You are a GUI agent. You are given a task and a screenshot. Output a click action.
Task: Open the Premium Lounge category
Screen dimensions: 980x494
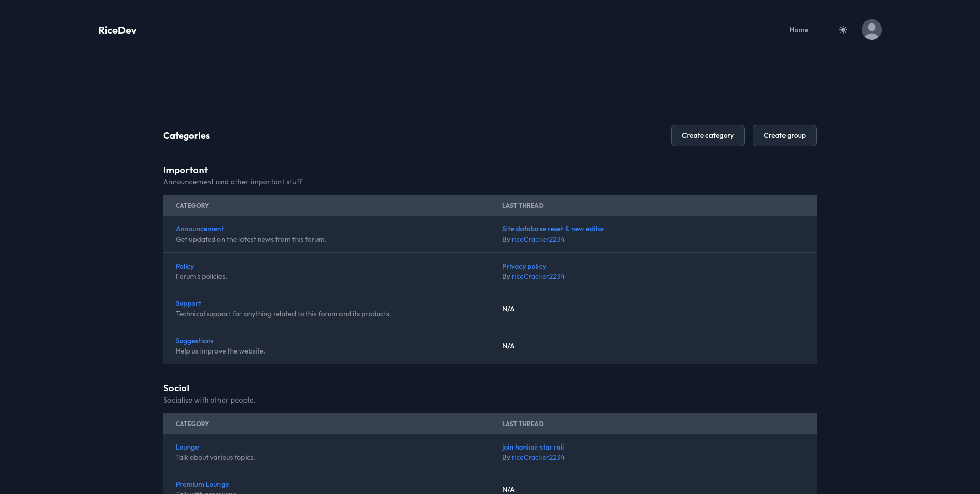point(202,484)
